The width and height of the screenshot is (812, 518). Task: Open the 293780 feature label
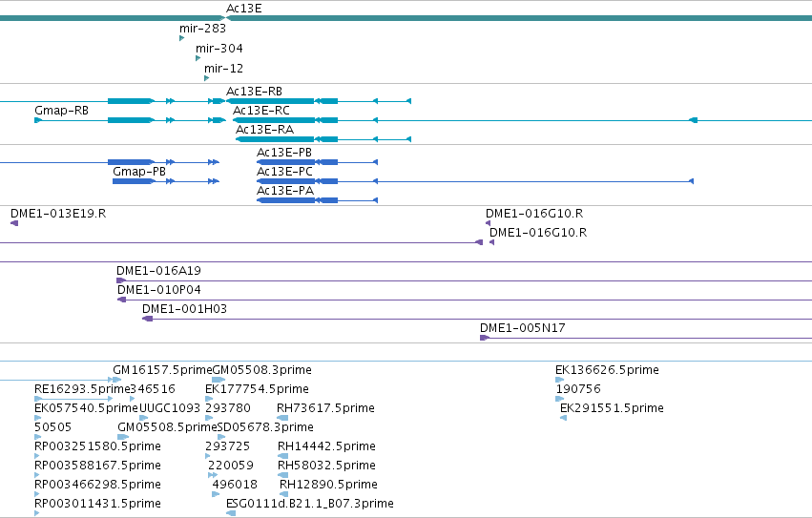(228, 408)
